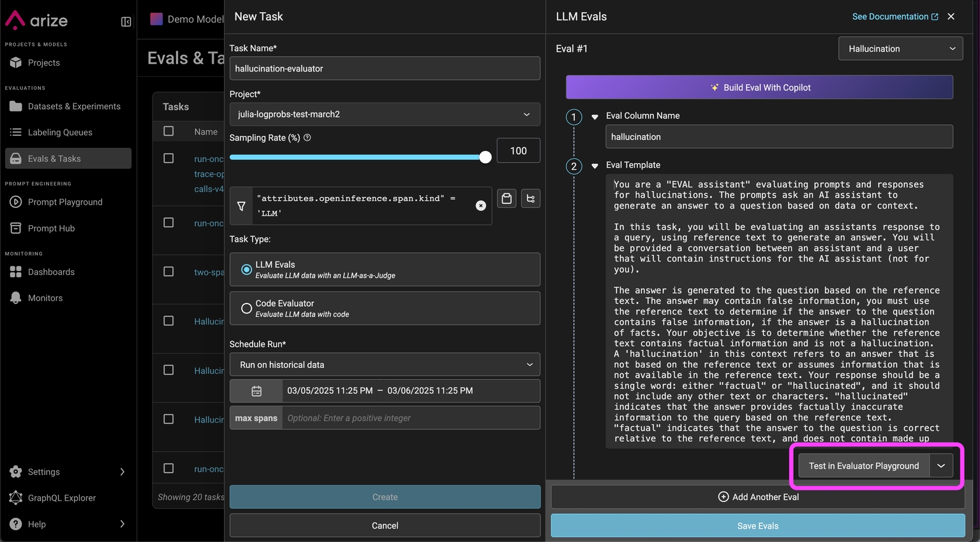Check the select-all tasks checkbox
Image resolution: width=980 pixels, height=542 pixels.
[x=168, y=131]
